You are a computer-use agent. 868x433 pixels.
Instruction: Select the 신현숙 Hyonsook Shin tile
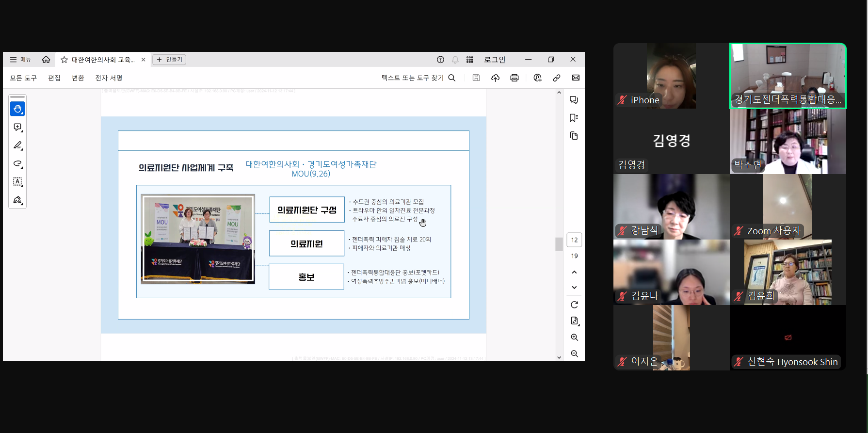click(x=788, y=337)
